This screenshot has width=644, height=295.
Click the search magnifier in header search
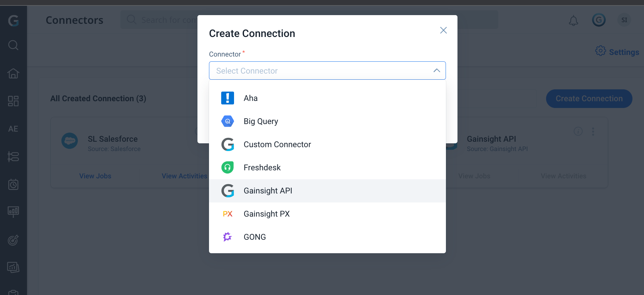tap(131, 20)
